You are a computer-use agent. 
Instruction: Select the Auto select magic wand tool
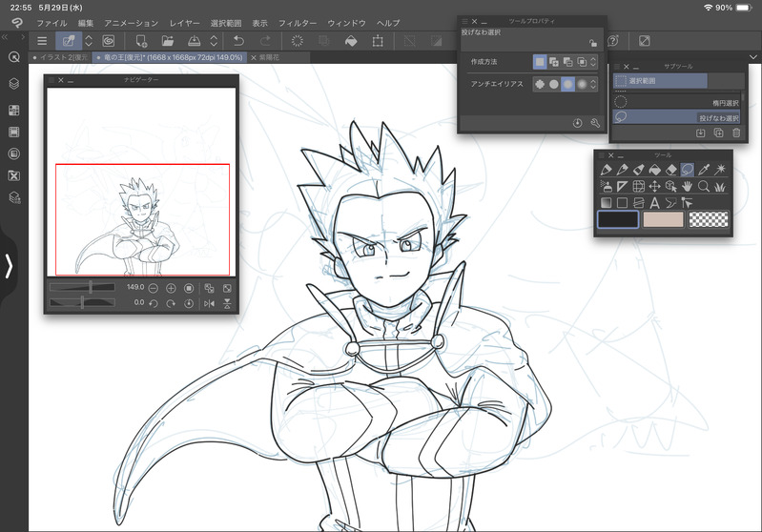point(720,170)
